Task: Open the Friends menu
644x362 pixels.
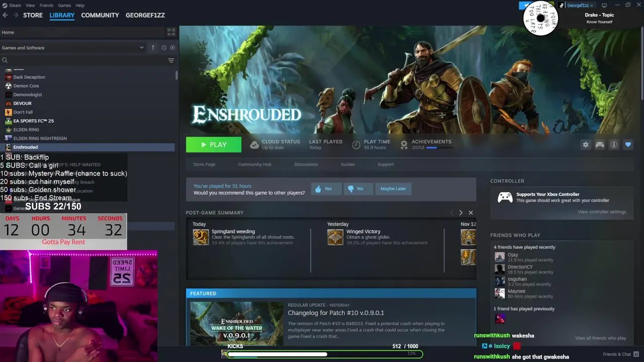Action: pos(46,6)
